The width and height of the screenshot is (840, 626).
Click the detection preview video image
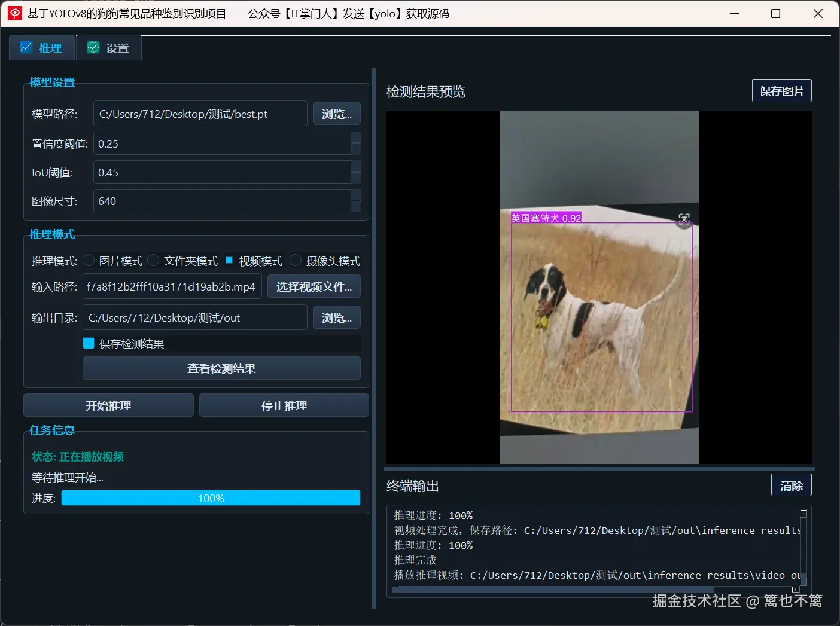coord(599,287)
